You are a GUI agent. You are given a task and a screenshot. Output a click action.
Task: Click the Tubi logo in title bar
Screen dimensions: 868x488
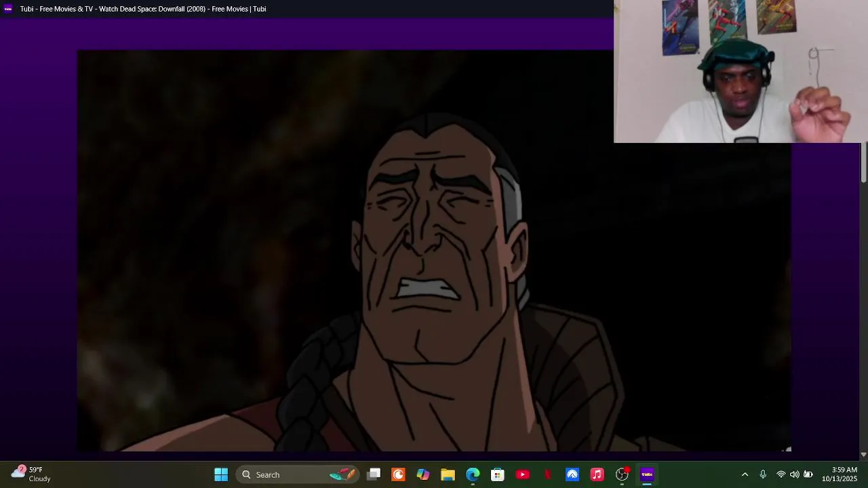(x=8, y=9)
